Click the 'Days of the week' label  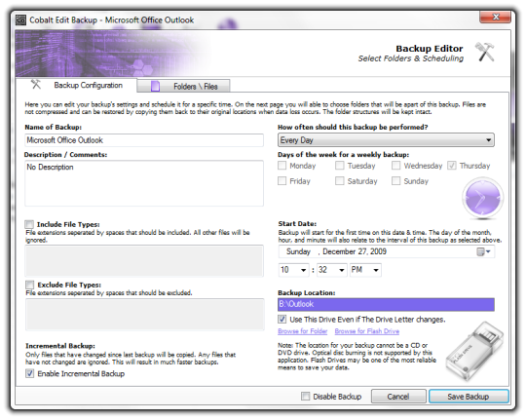tap(344, 155)
